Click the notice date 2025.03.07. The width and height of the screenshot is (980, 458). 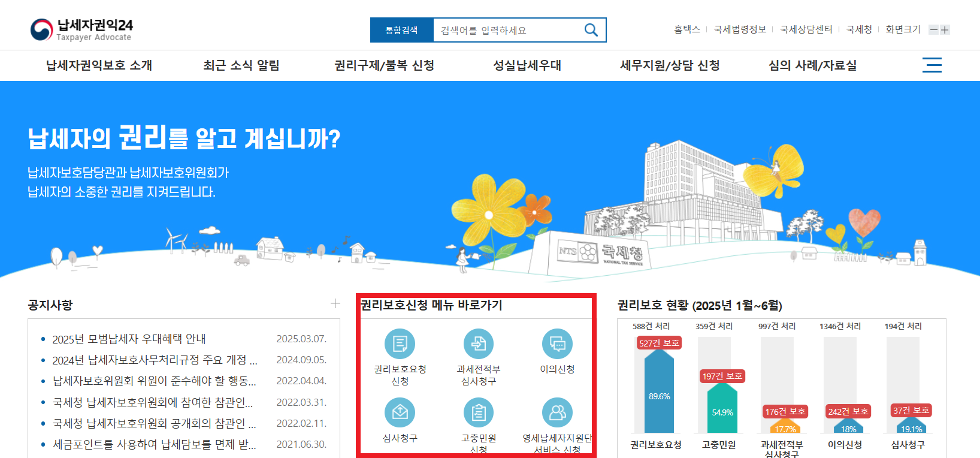301,339
